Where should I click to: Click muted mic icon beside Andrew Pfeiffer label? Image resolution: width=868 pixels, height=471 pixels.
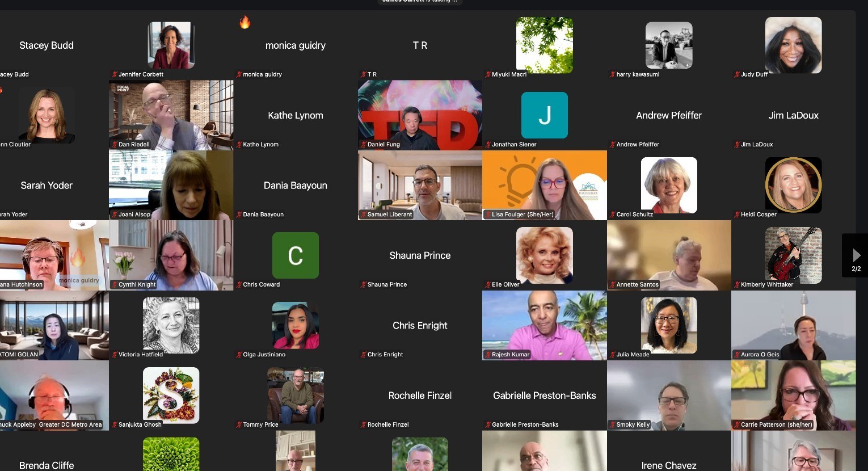tap(613, 144)
